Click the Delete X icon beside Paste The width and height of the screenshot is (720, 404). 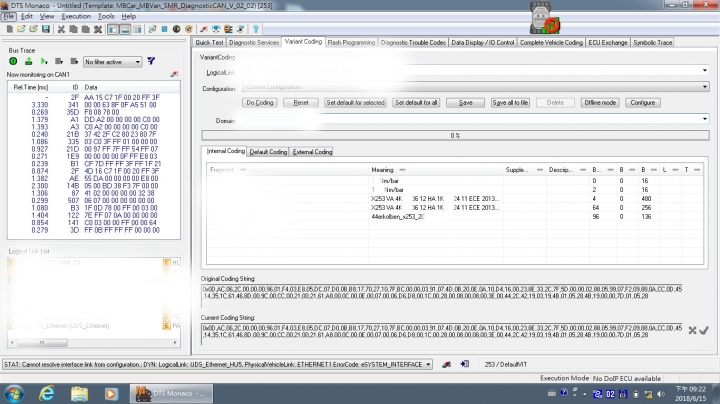pos(97,29)
